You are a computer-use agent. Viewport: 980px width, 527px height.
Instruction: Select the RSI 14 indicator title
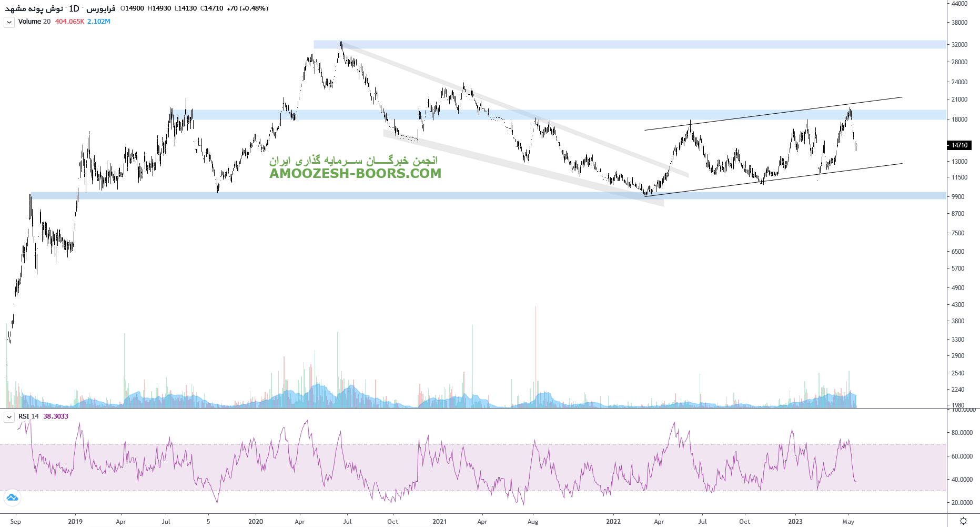point(28,416)
